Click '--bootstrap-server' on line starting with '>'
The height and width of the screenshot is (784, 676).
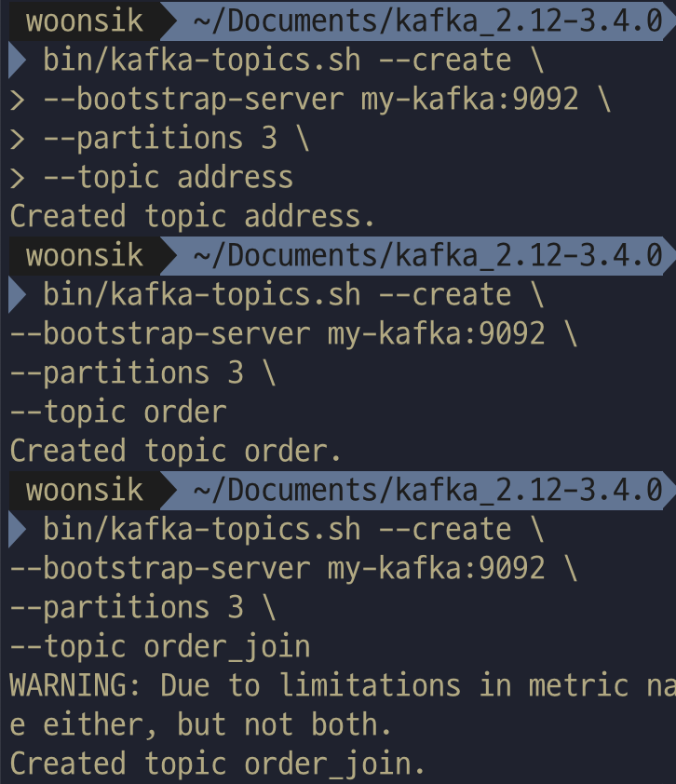[194, 100]
